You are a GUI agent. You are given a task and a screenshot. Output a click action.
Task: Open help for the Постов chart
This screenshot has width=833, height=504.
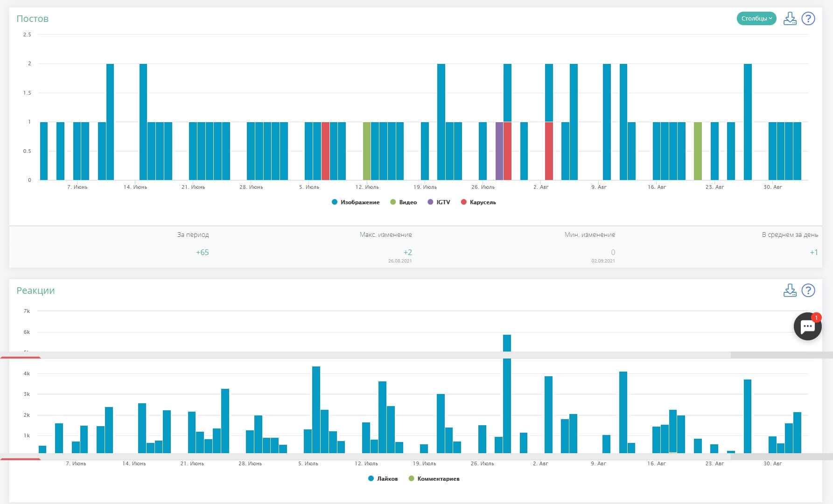pyautogui.click(x=808, y=19)
